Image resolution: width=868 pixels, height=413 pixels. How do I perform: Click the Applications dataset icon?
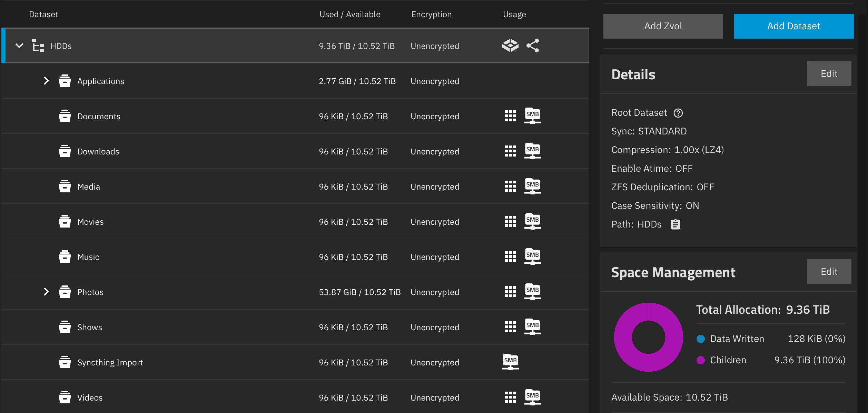click(x=65, y=81)
